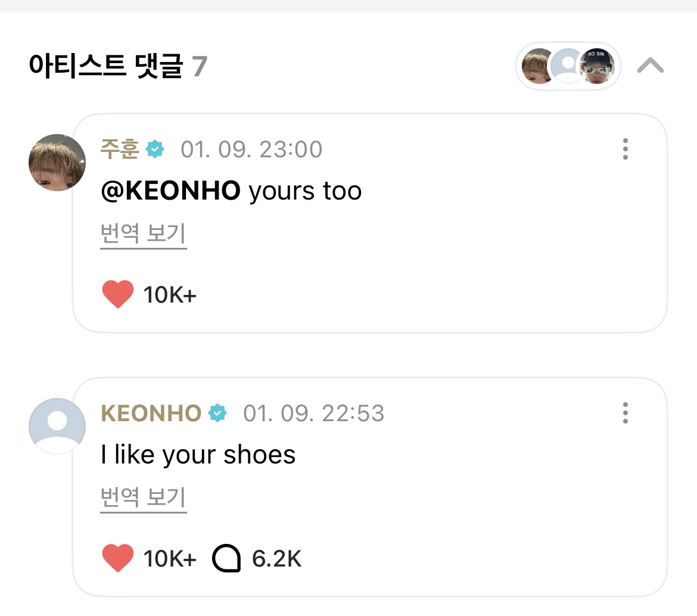Tap the "아티스트 댓글 7" header
Viewport: 697px width, 616px height.
[117, 66]
